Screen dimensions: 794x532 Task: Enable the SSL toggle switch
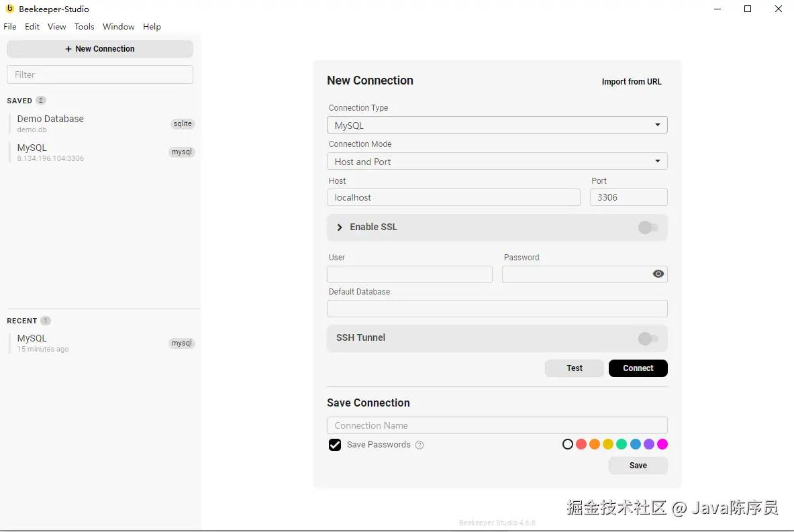click(x=648, y=227)
